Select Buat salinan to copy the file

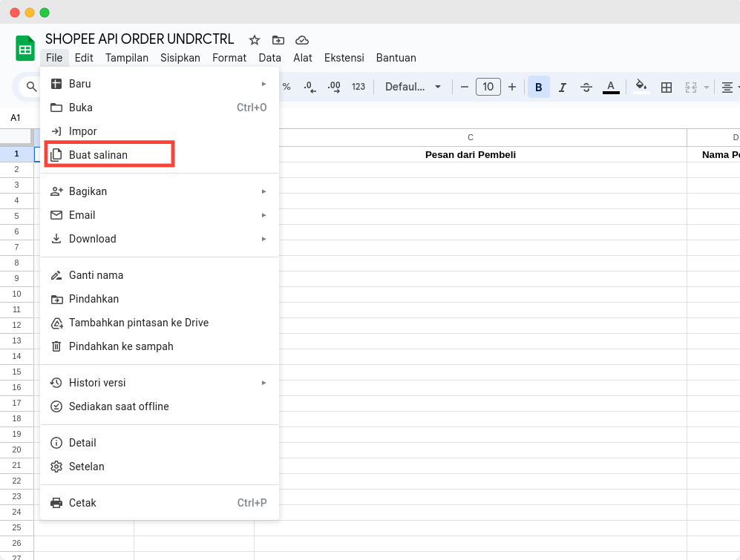tap(160, 155)
